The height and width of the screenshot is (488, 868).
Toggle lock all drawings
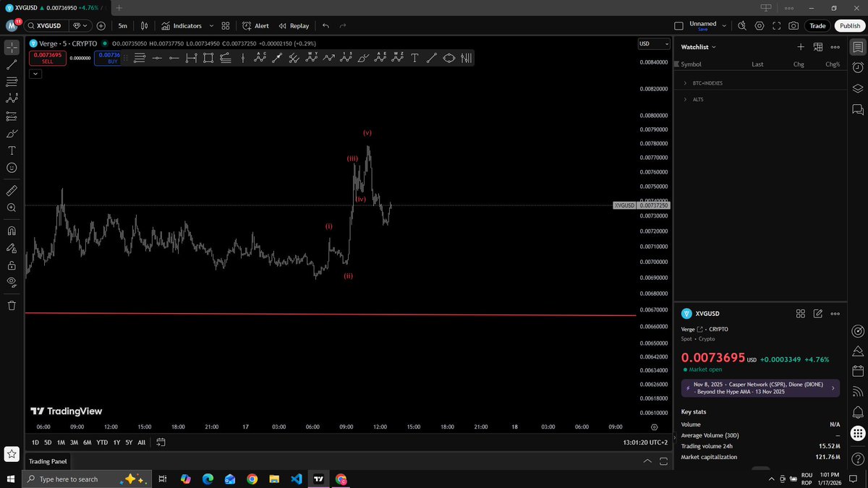(x=12, y=265)
